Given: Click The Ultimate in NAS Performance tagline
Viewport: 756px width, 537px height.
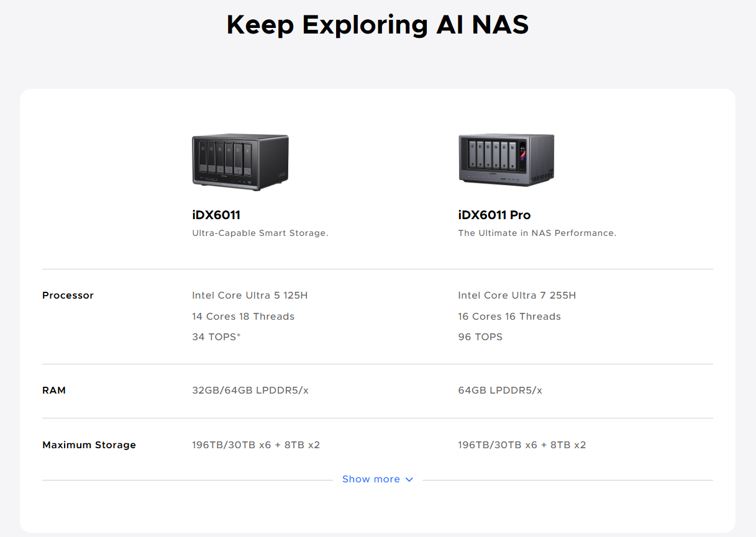Looking at the screenshot, I should [537, 233].
